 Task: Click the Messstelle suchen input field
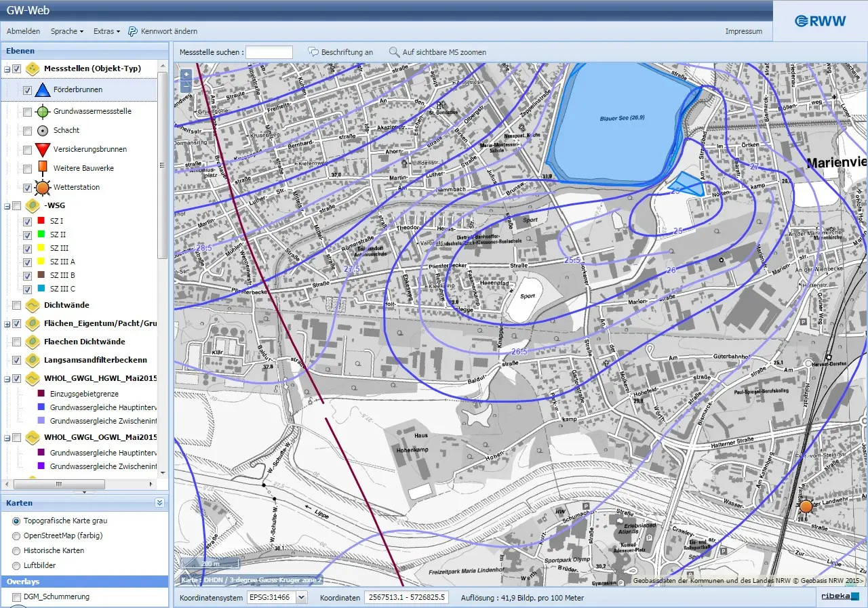[x=269, y=52]
